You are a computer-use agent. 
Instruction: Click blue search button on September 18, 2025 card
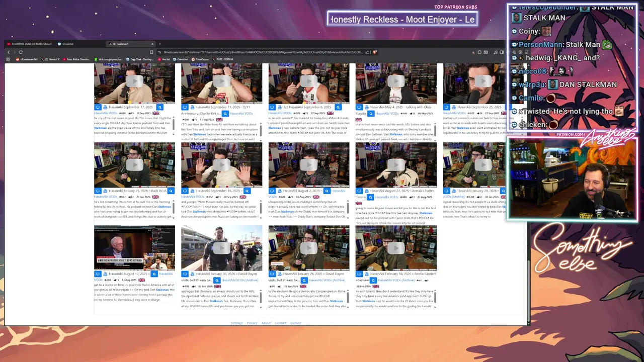point(247,191)
